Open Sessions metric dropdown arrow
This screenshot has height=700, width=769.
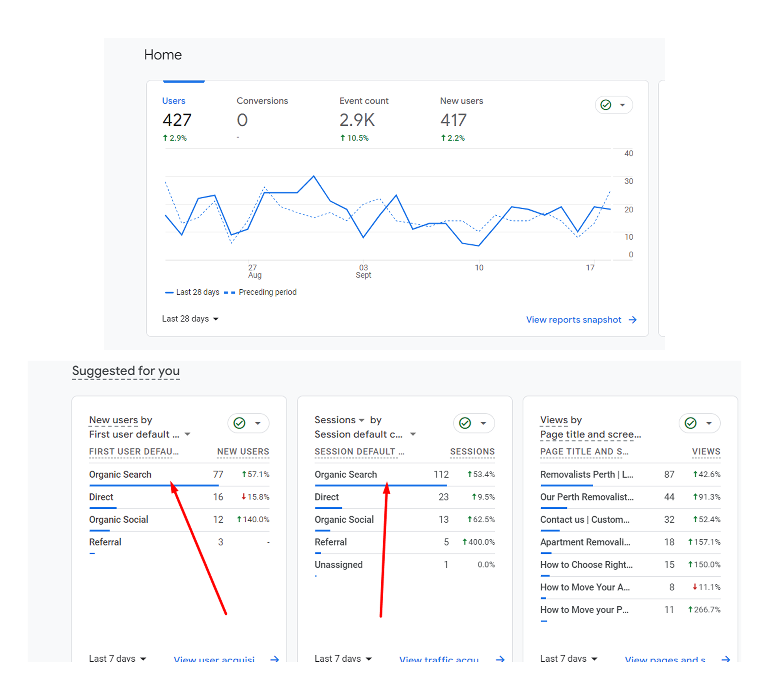point(362,420)
